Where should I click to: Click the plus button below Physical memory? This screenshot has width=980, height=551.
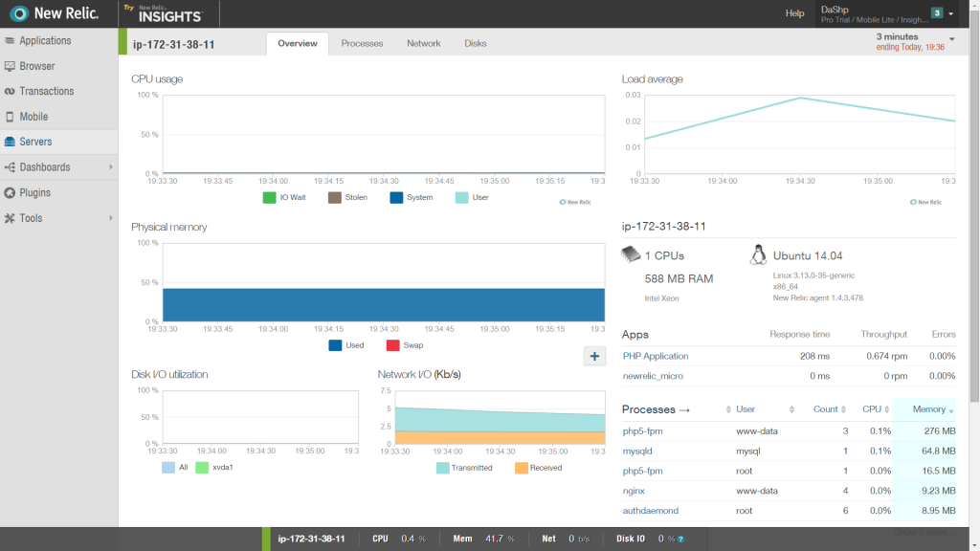click(x=594, y=356)
